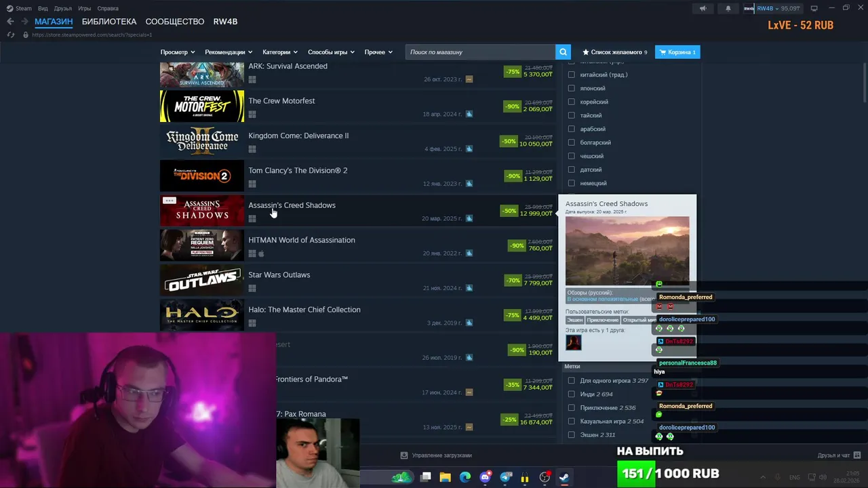Click the friend avatar in Assassin's Creed popup

[573, 343]
